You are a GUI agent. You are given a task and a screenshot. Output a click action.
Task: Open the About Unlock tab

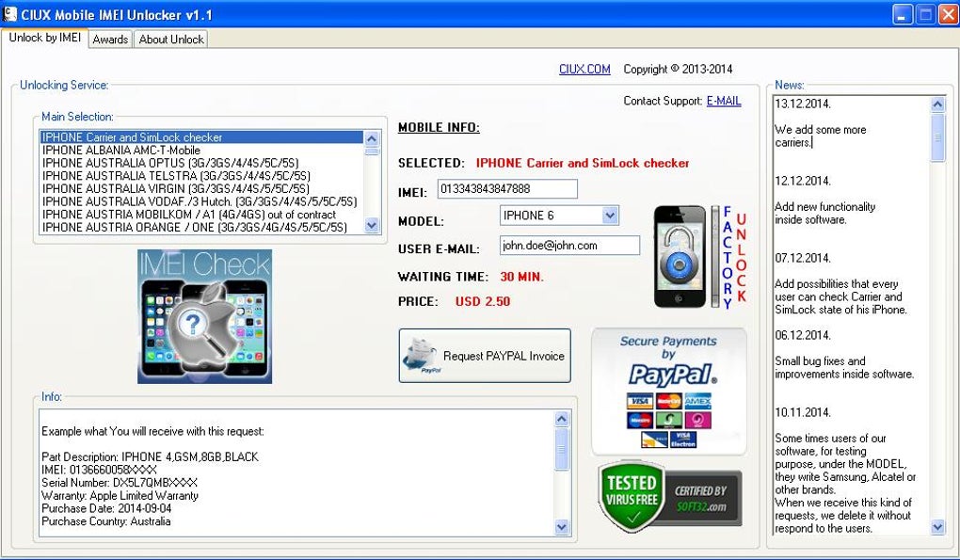(170, 40)
